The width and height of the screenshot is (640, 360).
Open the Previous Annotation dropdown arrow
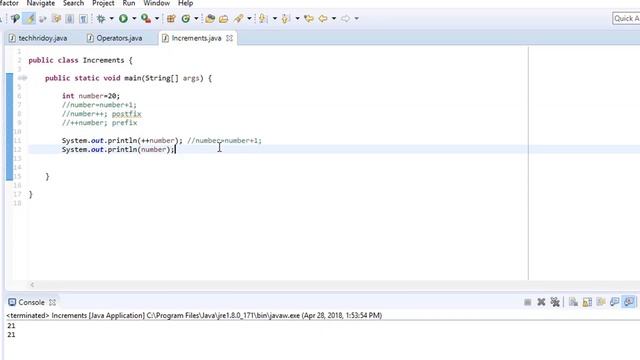pyautogui.click(x=297, y=18)
